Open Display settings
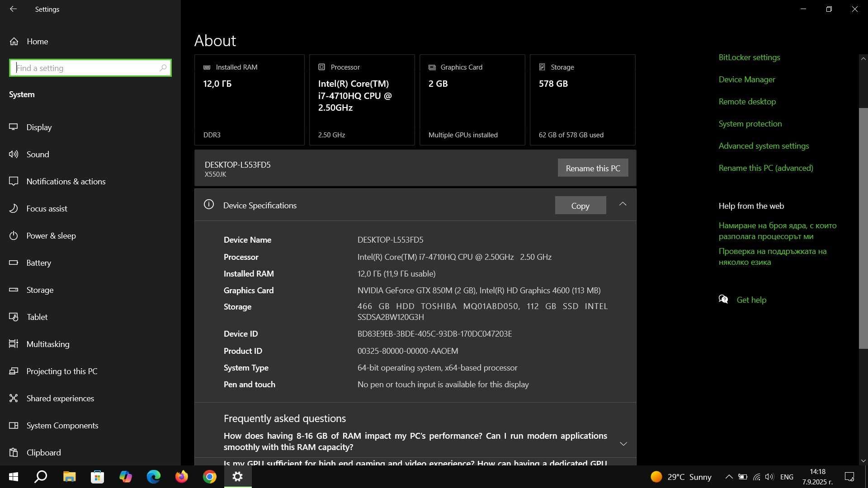 point(90,127)
